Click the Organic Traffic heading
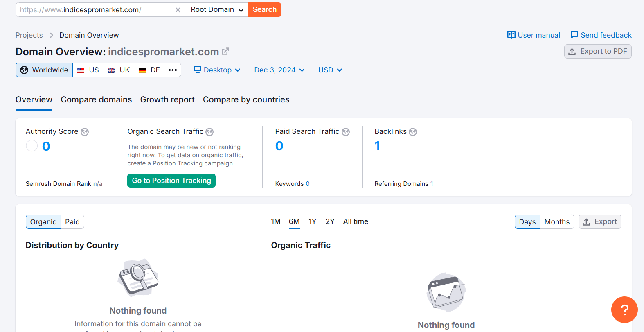Screen dimensions: 644x332 point(301,245)
